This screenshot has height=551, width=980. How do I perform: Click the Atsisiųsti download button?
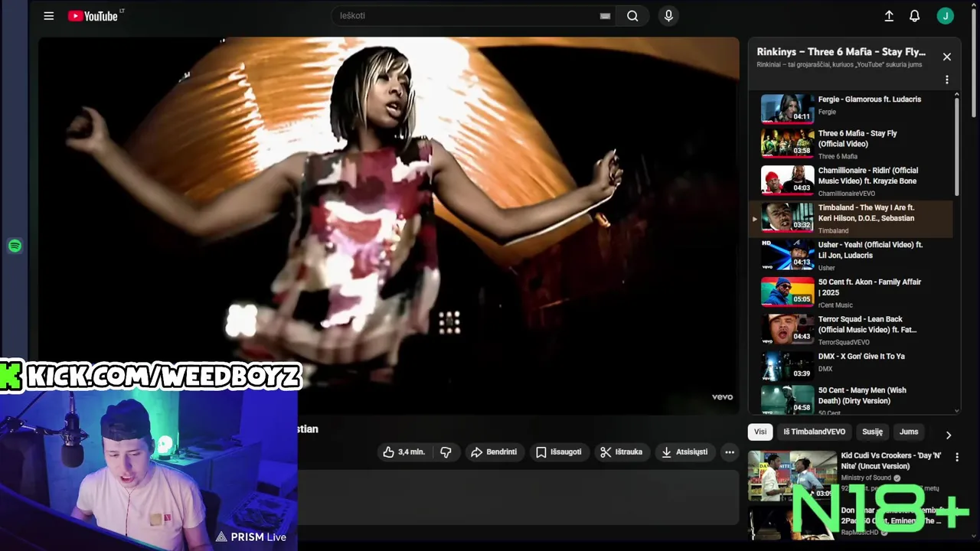(685, 452)
